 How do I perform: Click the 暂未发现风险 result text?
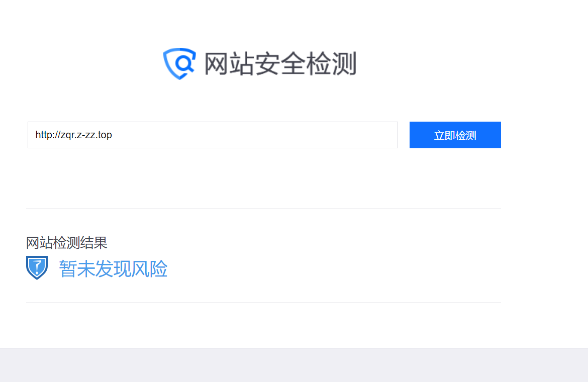(113, 269)
